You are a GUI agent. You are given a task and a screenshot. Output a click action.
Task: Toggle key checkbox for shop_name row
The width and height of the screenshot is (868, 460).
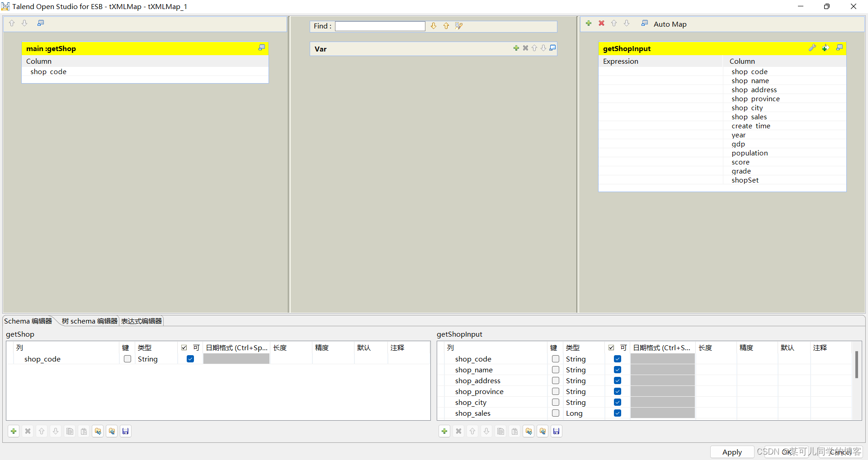pos(556,370)
